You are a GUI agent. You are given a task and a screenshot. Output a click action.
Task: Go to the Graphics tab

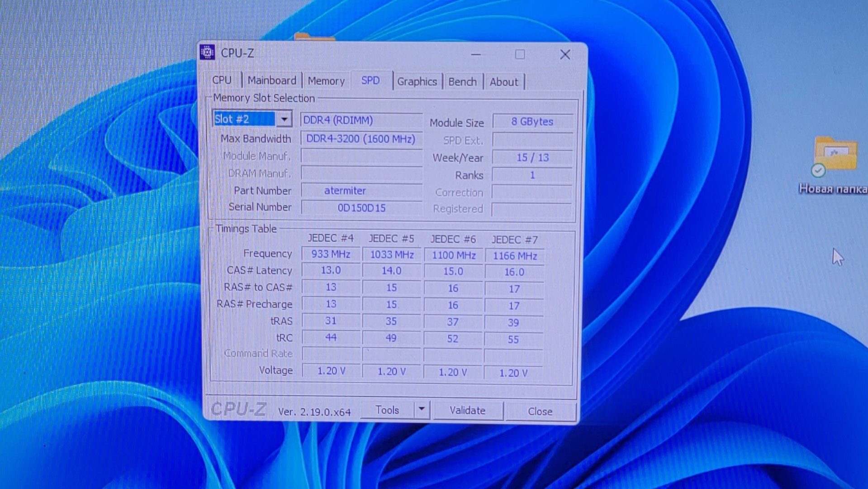coord(417,81)
